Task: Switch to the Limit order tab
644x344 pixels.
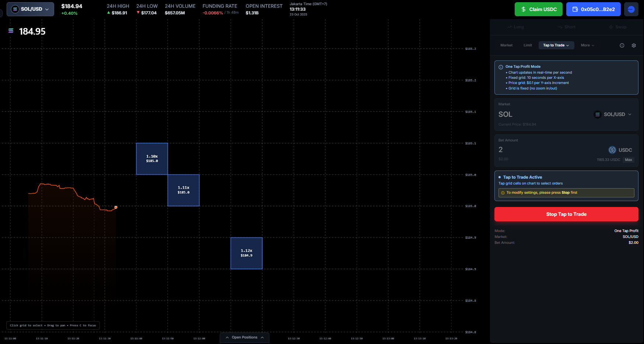Action: pos(528,45)
